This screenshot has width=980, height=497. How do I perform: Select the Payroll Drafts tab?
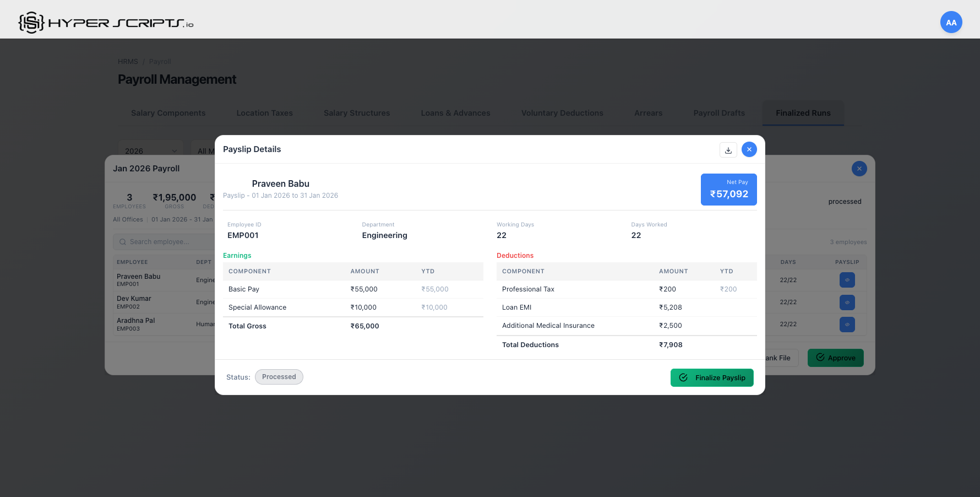click(x=718, y=113)
